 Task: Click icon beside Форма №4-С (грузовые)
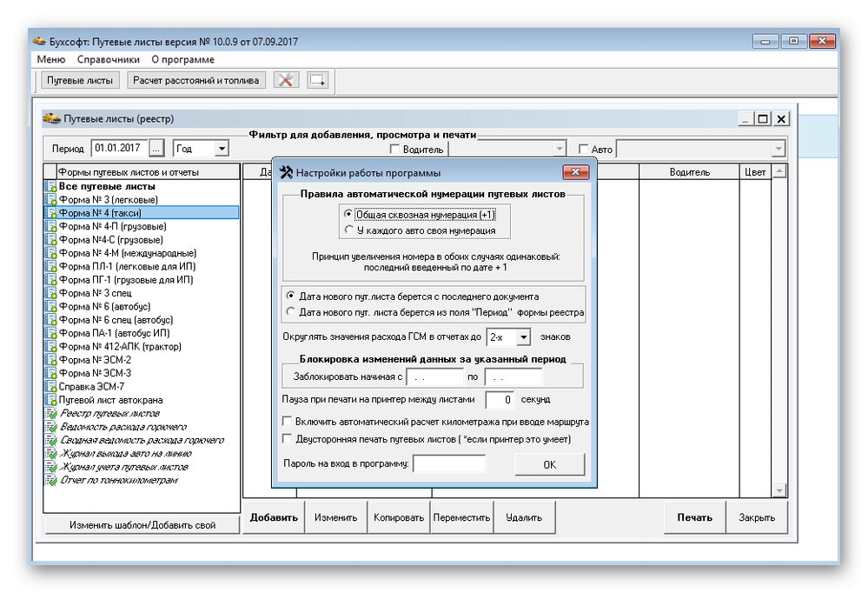click(x=51, y=239)
